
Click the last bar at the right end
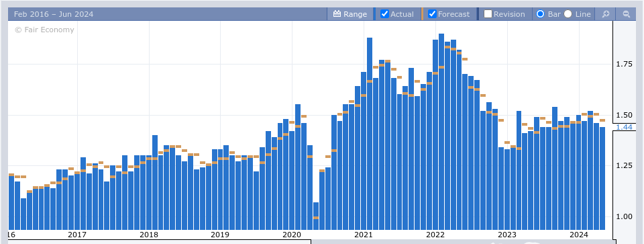[x=602, y=178]
